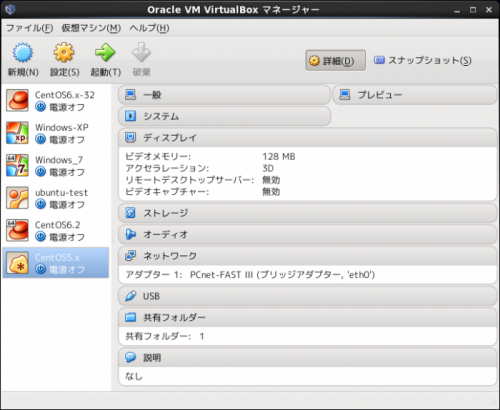Select the ubuntu-test machine icon
This screenshot has height=410, width=500.
tap(17, 198)
